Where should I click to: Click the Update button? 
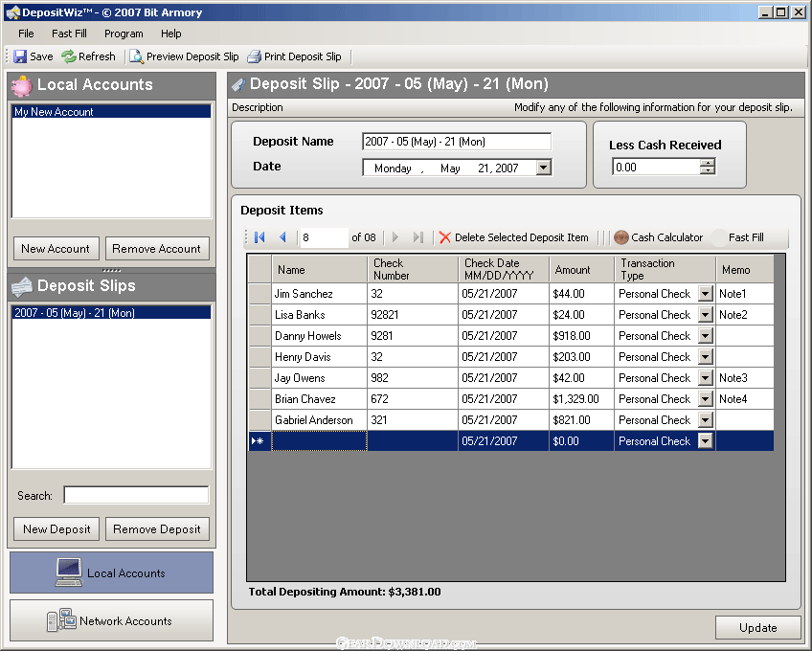tap(758, 628)
